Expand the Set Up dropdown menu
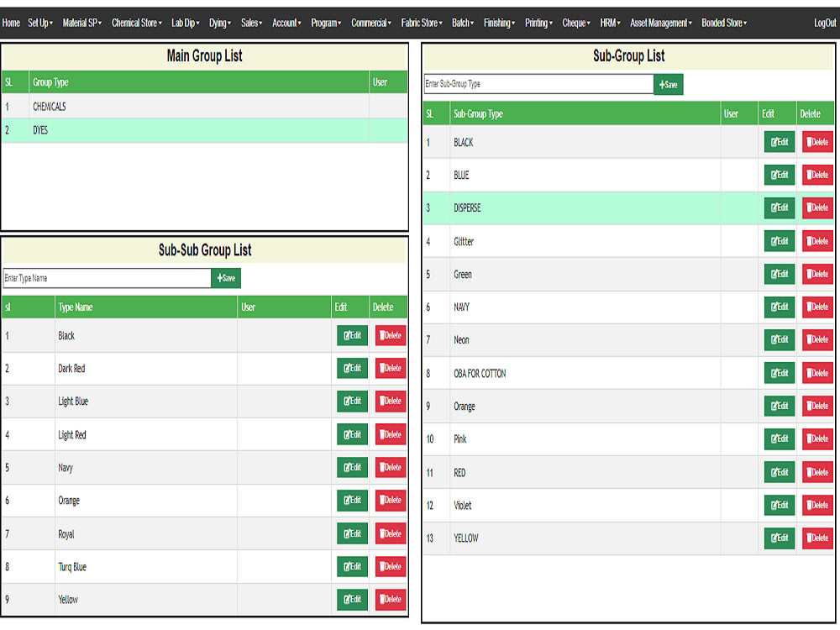 (40, 23)
